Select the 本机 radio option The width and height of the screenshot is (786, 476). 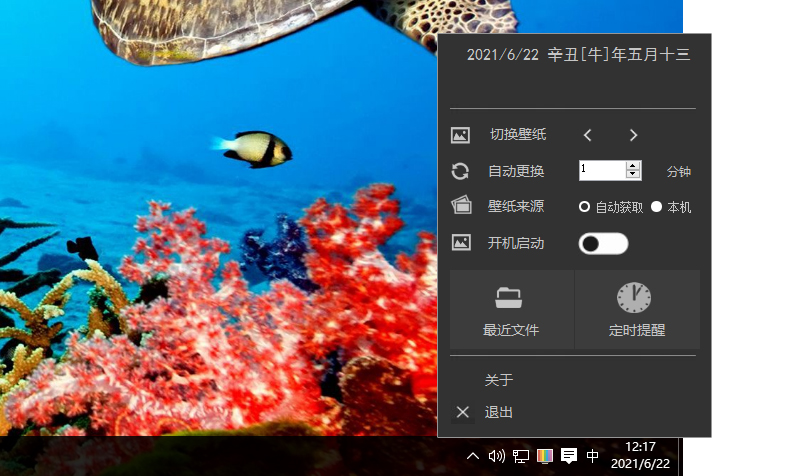coord(671,207)
